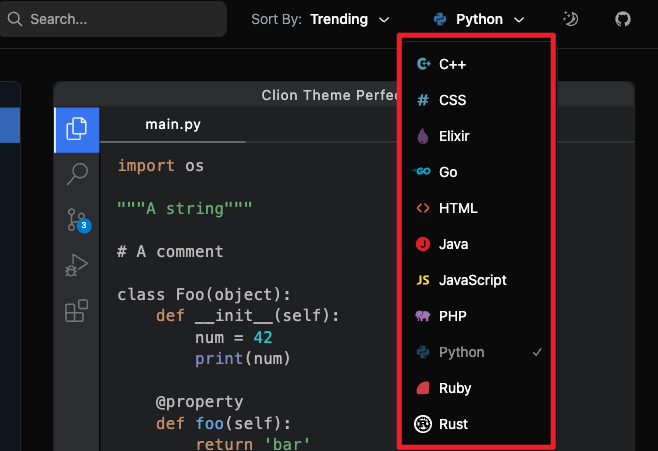
Task: Click the Python logo in header
Action: pyautogui.click(x=440, y=19)
